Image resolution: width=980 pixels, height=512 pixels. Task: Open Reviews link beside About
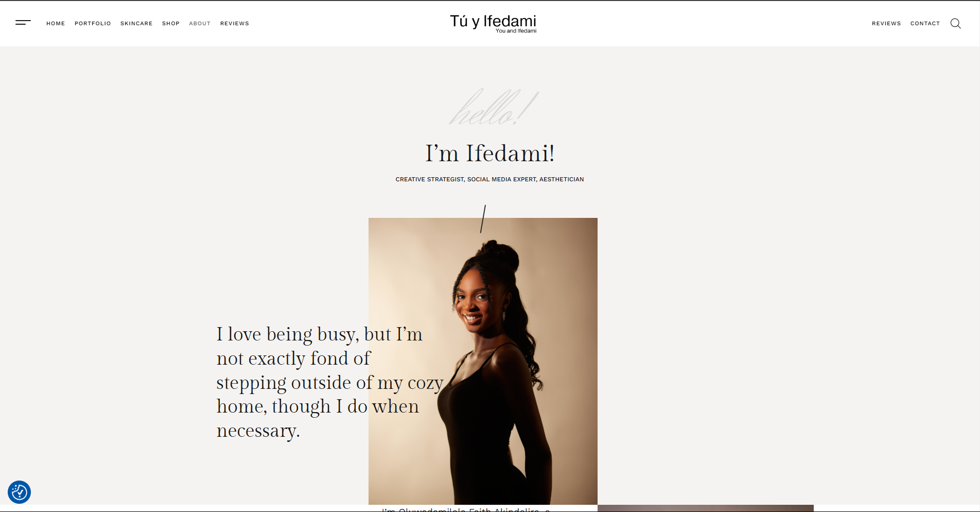point(235,24)
